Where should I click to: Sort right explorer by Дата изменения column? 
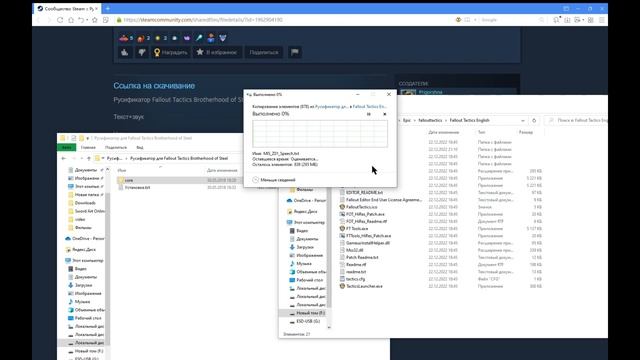point(444,132)
